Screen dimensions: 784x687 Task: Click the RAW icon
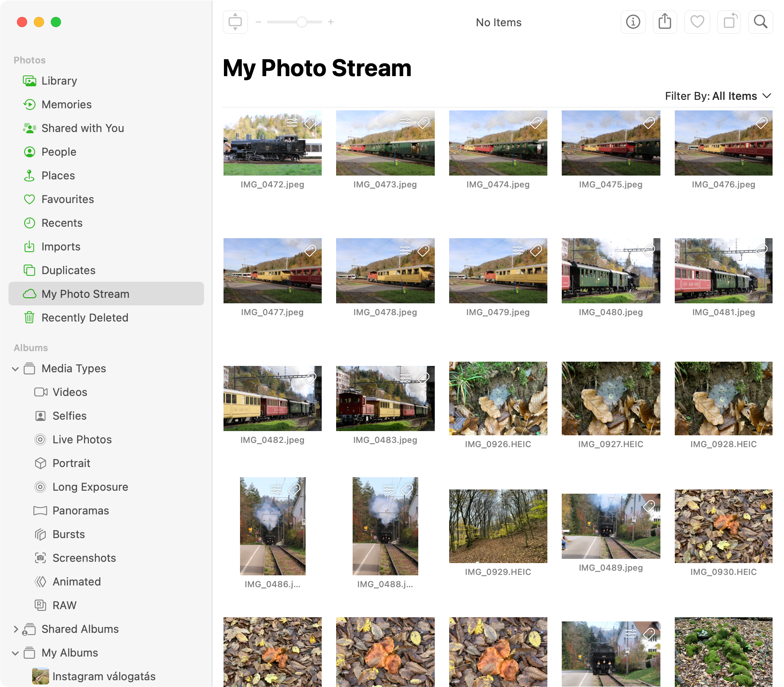[40, 605]
